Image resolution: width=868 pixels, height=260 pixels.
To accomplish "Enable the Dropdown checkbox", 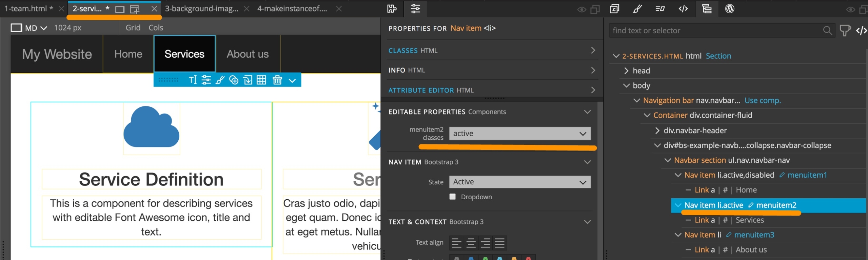I will (x=453, y=197).
